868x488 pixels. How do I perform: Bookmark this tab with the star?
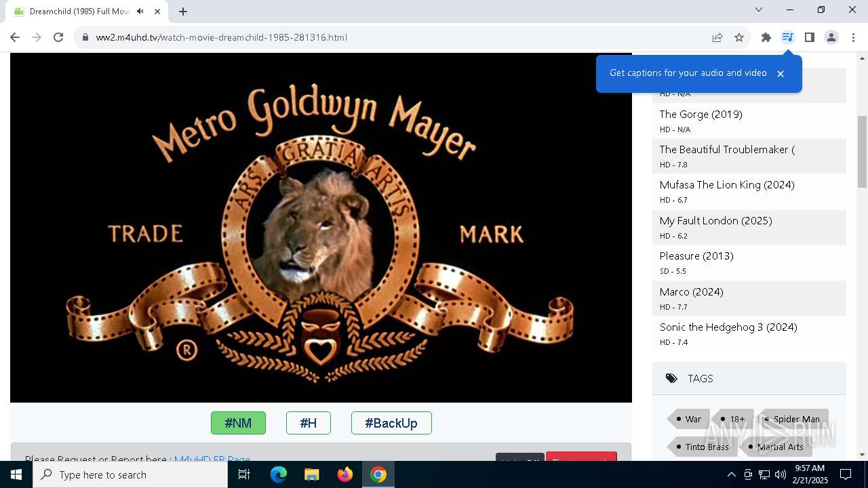click(x=739, y=37)
